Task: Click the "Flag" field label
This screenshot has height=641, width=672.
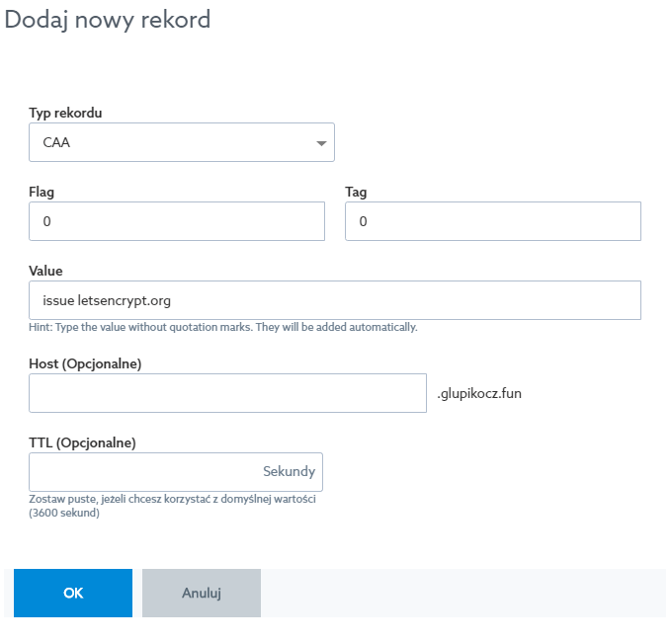Action: pyautogui.click(x=42, y=192)
